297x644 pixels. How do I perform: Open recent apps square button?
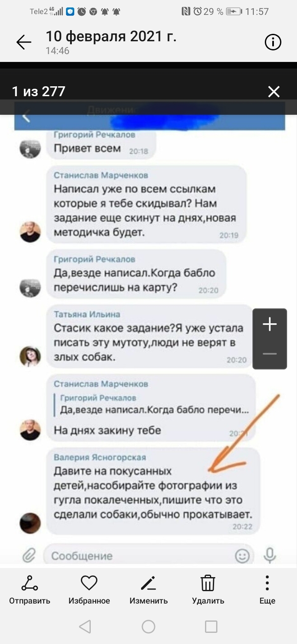point(211,627)
